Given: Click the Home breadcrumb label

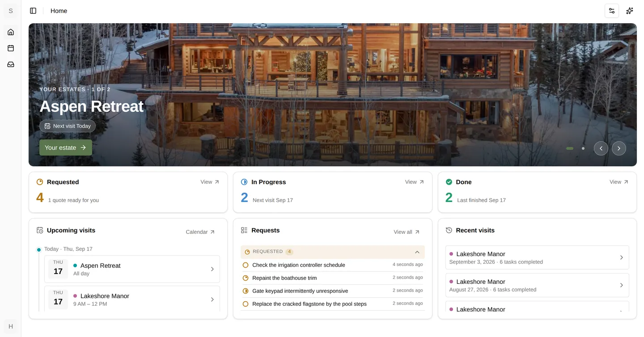Looking at the screenshot, I should click(x=59, y=11).
